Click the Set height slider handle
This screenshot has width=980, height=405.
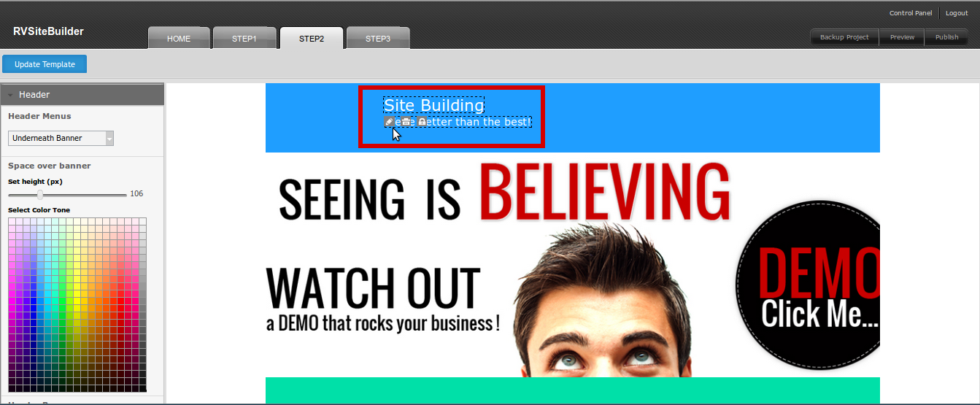(x=40, y=195)
